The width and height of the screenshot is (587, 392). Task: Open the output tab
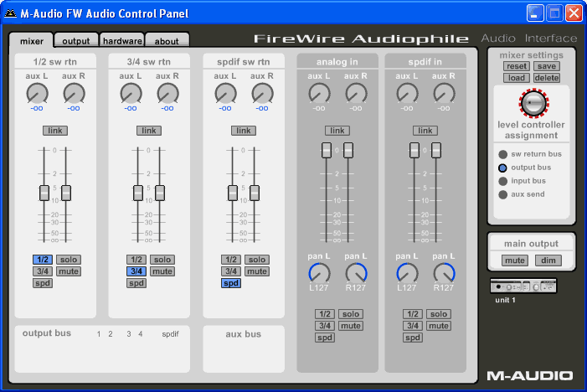pos(76,41)
